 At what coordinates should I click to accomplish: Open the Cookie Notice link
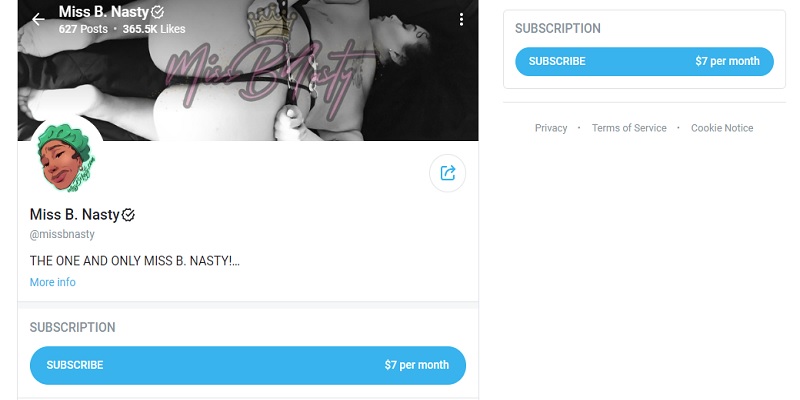[722, 128]
